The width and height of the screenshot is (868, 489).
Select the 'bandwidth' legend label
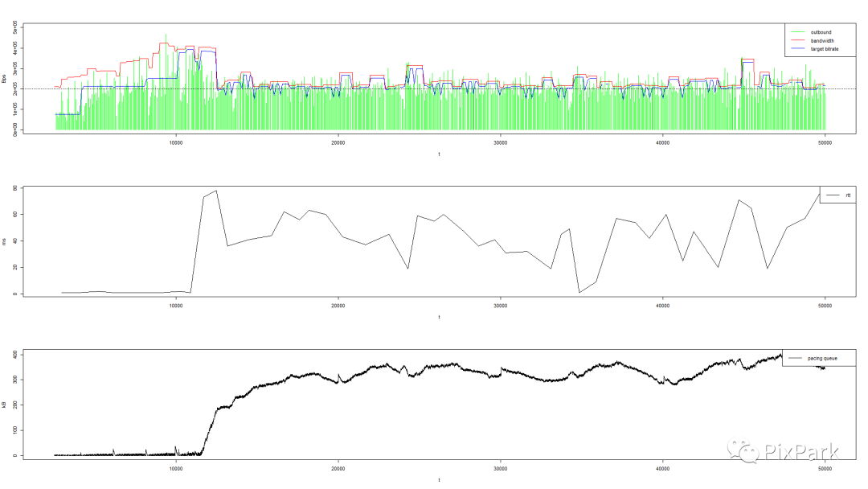tap(823, 40)
